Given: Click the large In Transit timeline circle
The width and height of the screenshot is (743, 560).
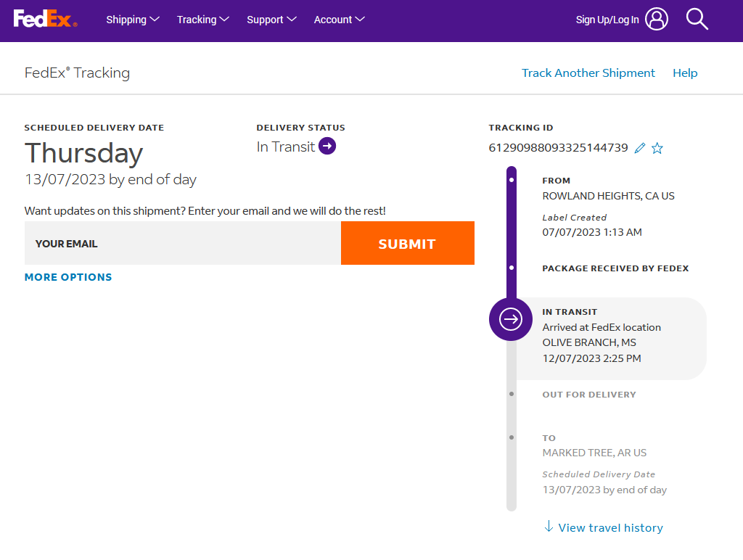Looking at the screenshot, I should 511,319.
